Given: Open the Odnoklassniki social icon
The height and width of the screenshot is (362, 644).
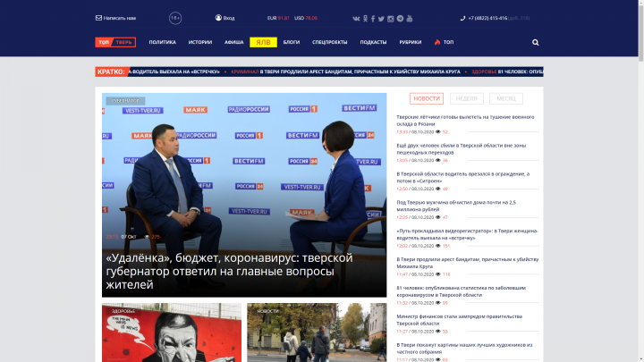Looking at the screenshot, I should 365,19.
